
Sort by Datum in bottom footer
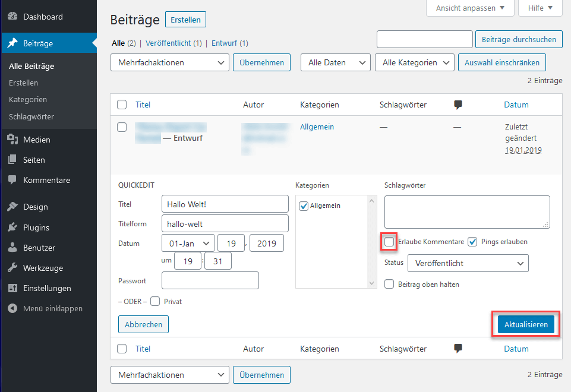(x=516, y=349)
